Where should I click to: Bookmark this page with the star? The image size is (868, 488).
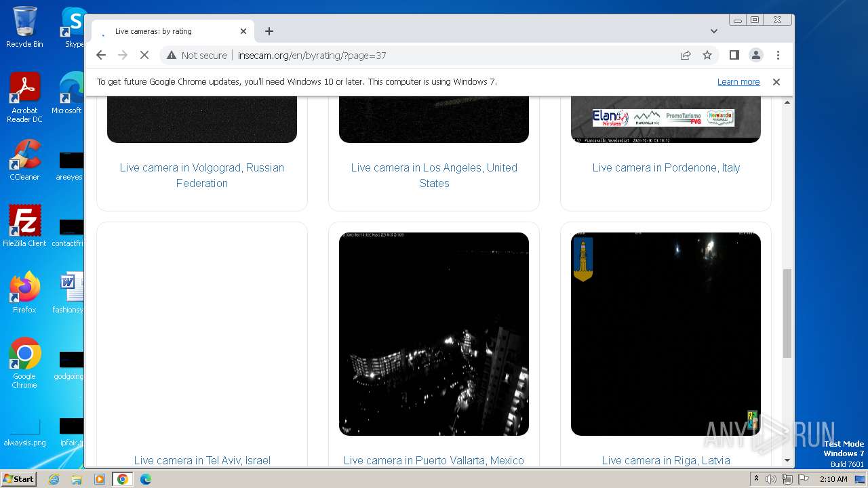point(707,55)
